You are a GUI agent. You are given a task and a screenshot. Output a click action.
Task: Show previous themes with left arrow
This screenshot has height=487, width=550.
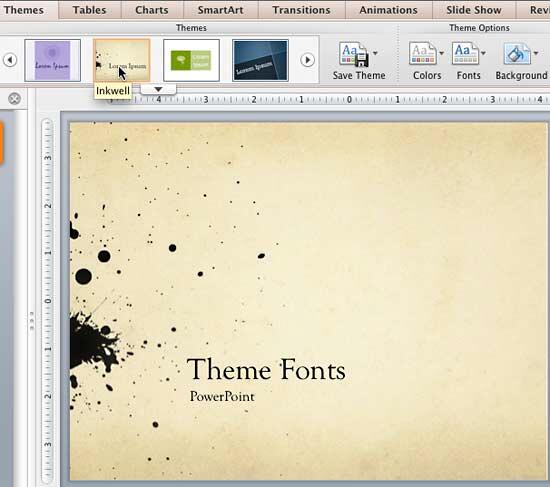(10, 60)
